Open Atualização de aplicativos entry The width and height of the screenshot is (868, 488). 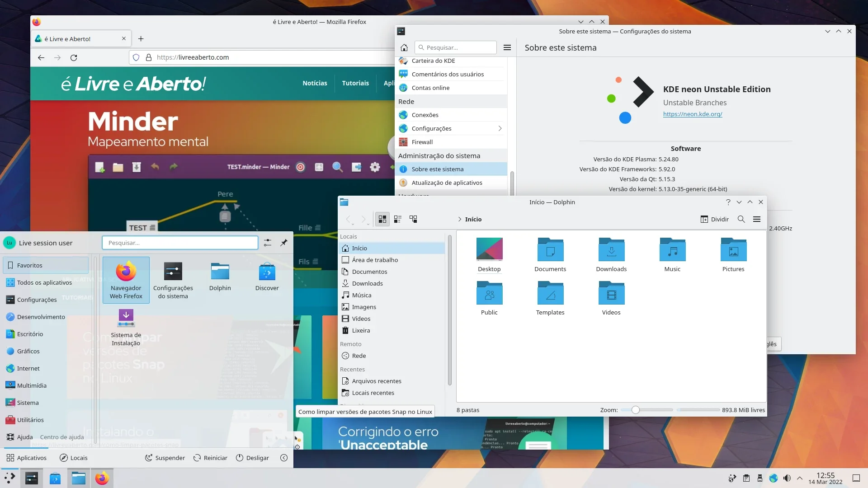click(451, 183)
